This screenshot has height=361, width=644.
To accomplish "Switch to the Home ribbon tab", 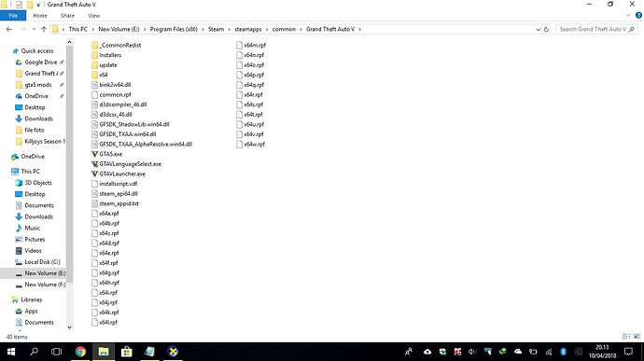I will (40, 16).
